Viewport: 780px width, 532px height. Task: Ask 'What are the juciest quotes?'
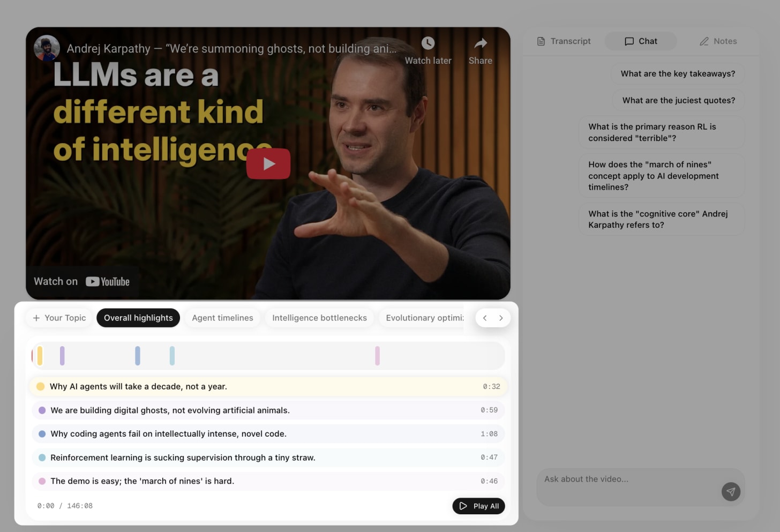[679, 100]
